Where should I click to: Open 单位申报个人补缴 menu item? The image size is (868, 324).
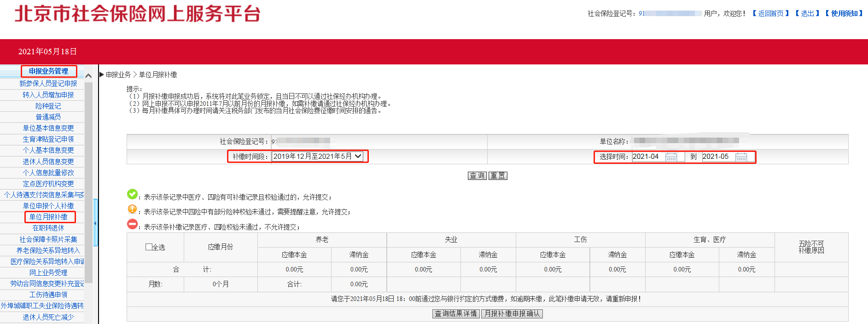tap(48, 206)
